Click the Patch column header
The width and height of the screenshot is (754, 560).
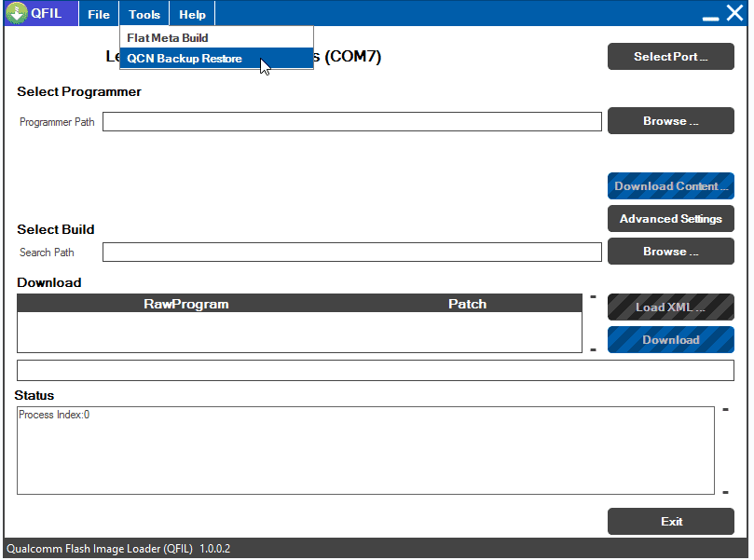point(467,304)
